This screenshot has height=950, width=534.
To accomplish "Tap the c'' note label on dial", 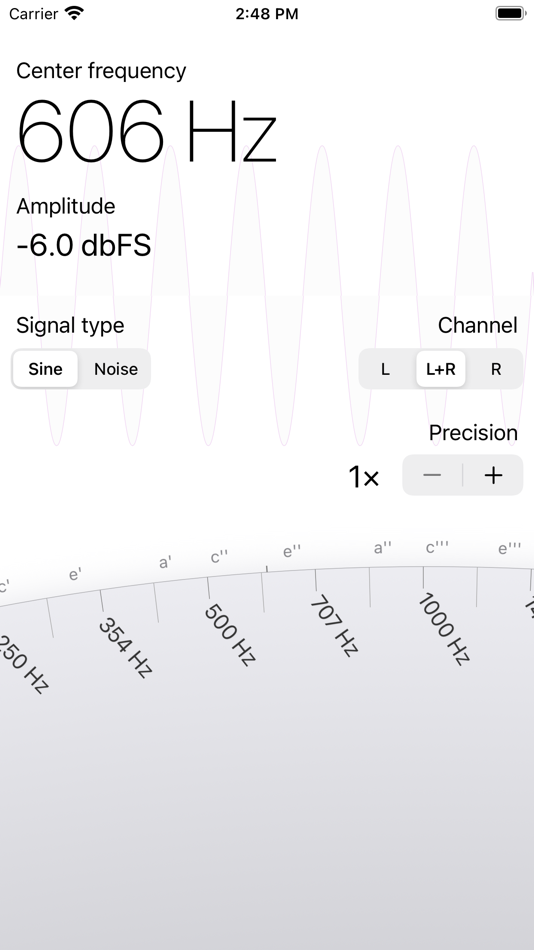I will (219, 557).
